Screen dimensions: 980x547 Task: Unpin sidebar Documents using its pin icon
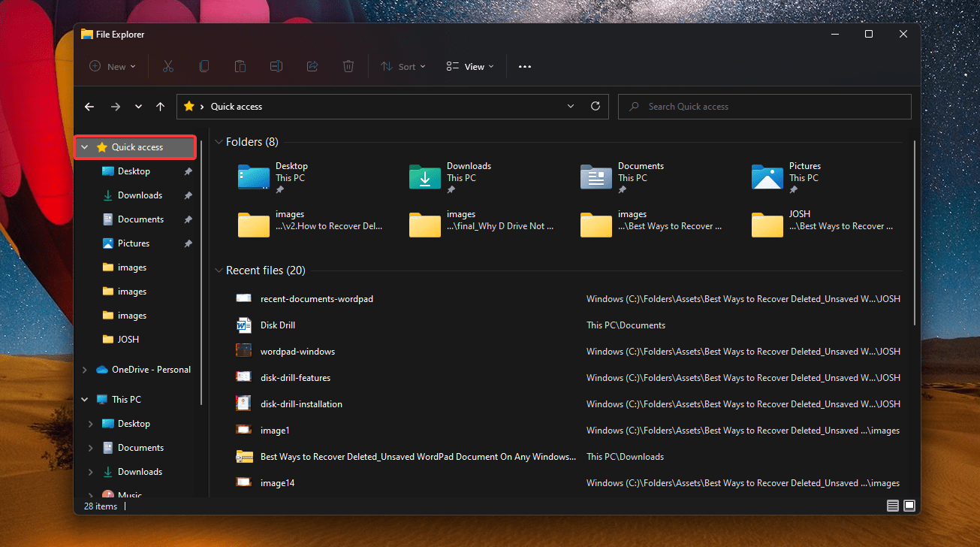[188, 219]
